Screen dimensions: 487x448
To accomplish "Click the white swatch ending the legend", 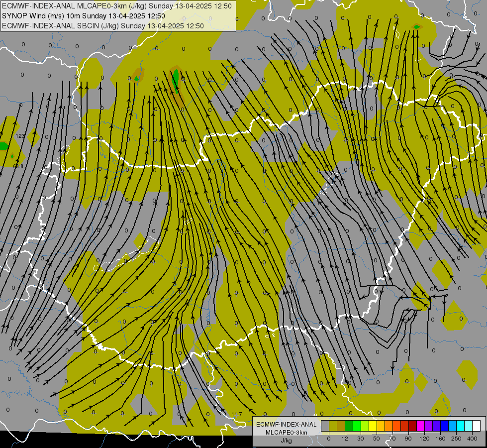I will click(477, 426).
